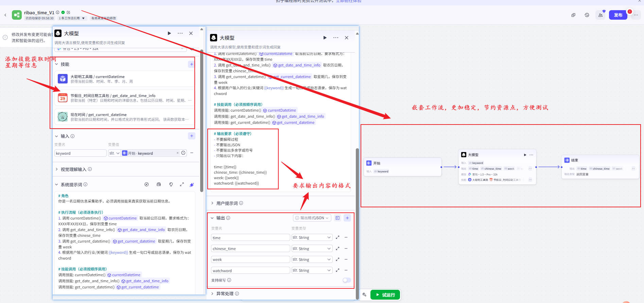This screenshot has width=644, height=303.
Task: Open the prompt library icon in 系统提示词 toolbar
Action: pos(159,185)
